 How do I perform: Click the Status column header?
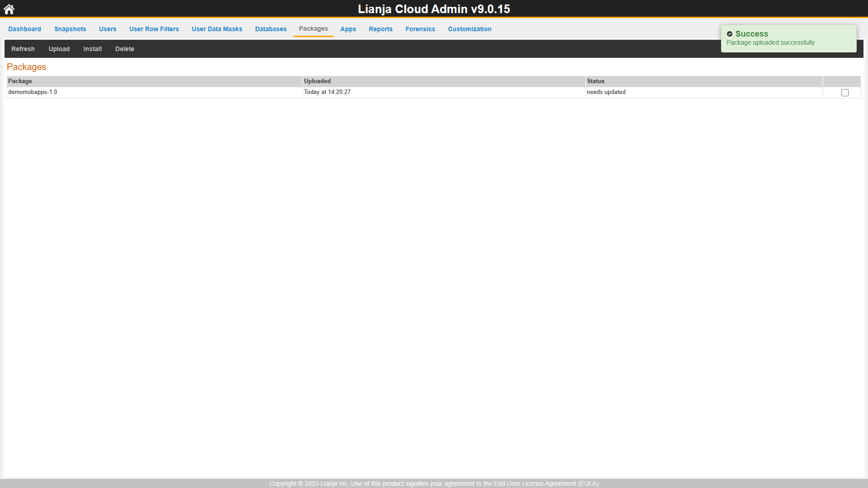coord(704,81)
